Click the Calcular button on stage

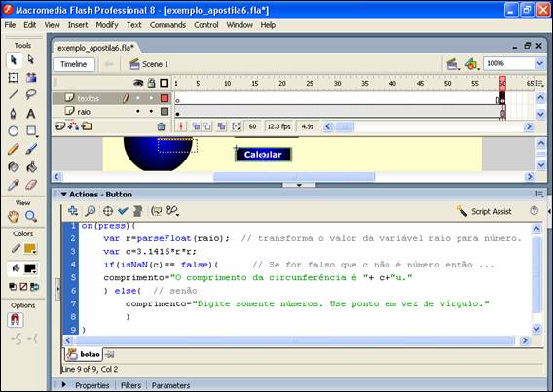point(263,155)
